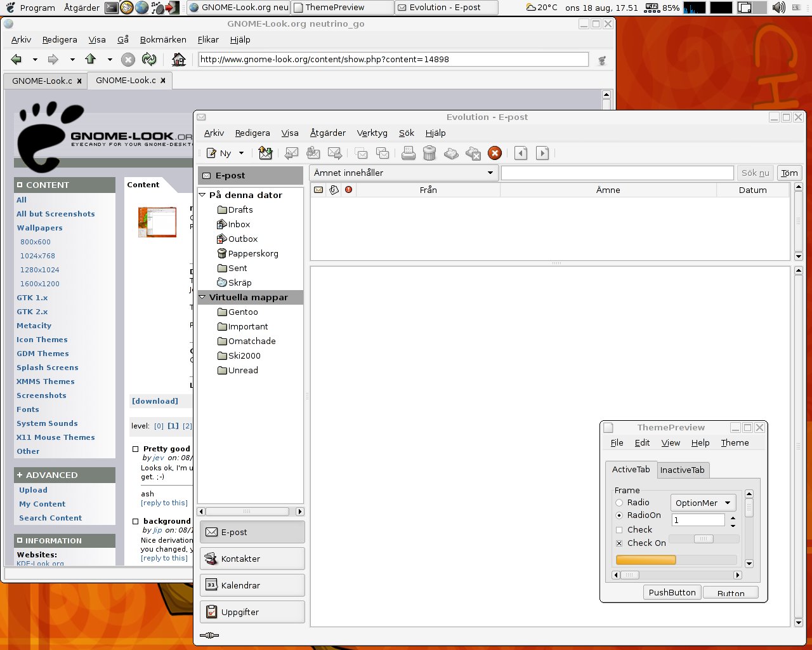Click the Reply icon in Evolution toolbar

click(x=292, y=153)
